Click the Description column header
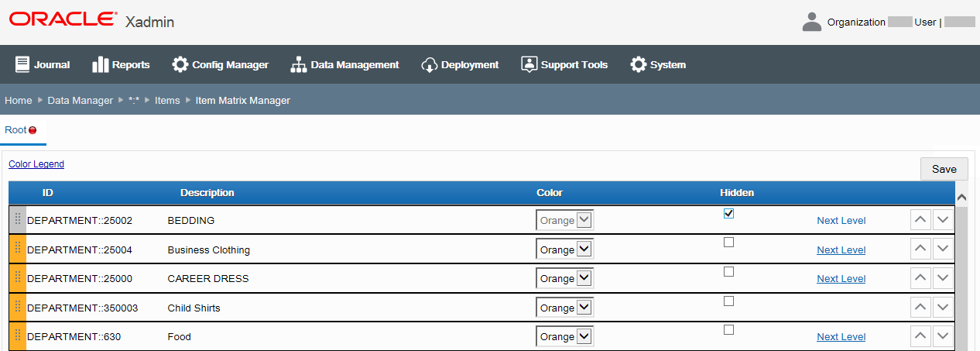This screenshot has width=980, height=351. click(x=207, y=192)
